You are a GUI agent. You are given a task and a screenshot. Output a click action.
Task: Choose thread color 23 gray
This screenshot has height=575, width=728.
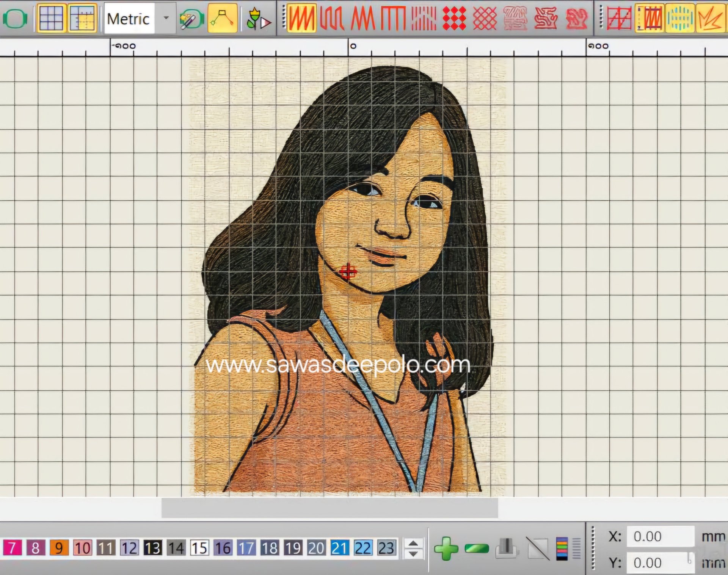point(387,548)
